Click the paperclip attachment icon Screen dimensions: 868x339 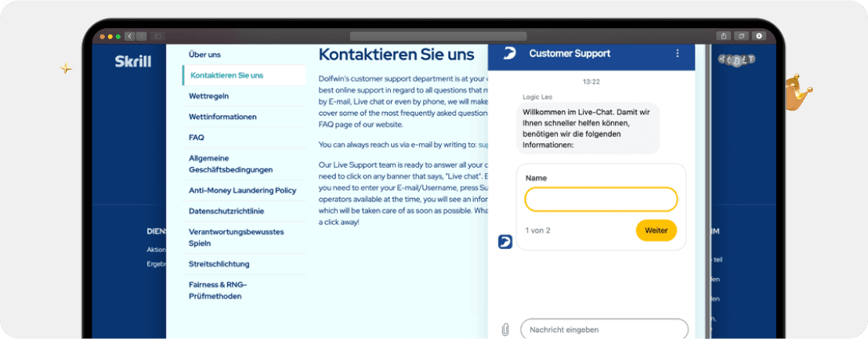pyautogui.click(x=505, y=330)
